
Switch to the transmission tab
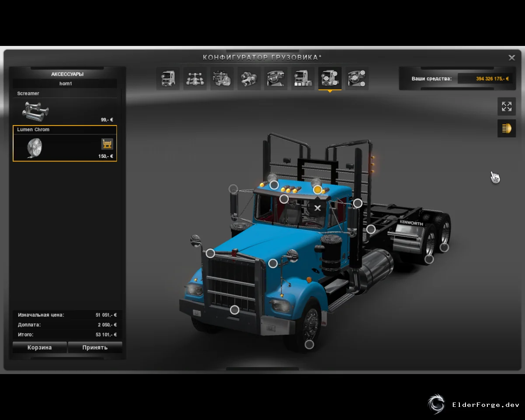(x=249, y=79)
